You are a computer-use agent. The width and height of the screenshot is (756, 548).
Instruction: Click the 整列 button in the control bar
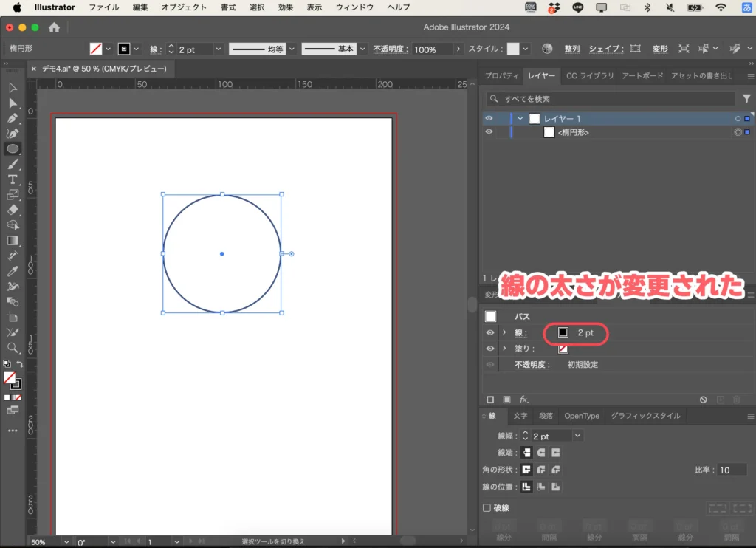click(x=572, y=48)
